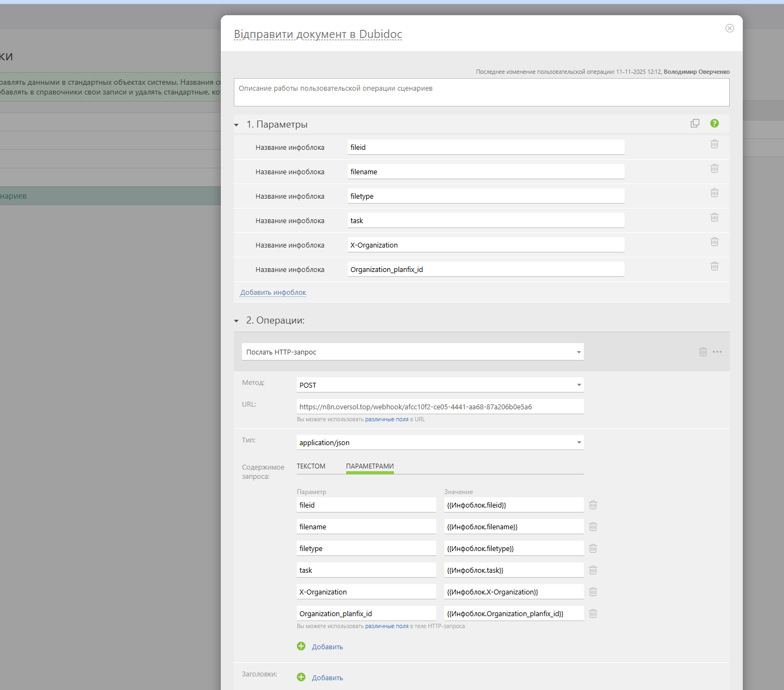Click the infoblock name field containing fileid
Image resolution: width=784 pixels, height=690 pixels.
point(486,147)
